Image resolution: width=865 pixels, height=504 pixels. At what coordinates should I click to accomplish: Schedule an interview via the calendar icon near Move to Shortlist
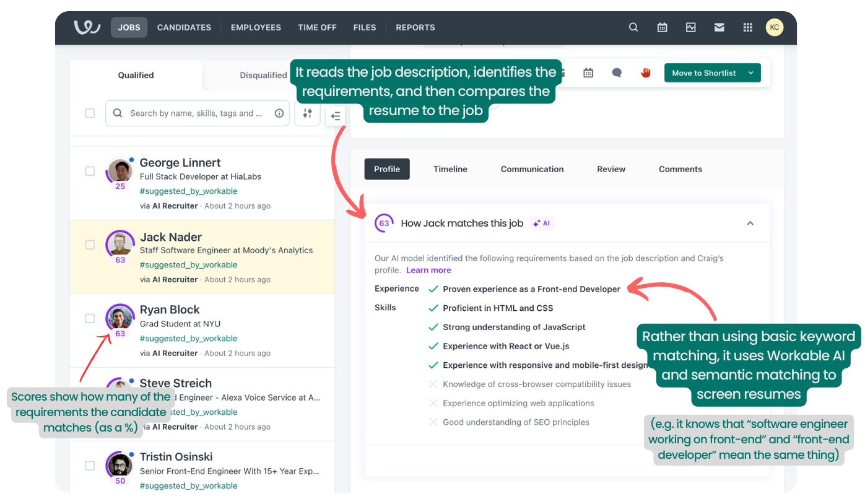588,72
